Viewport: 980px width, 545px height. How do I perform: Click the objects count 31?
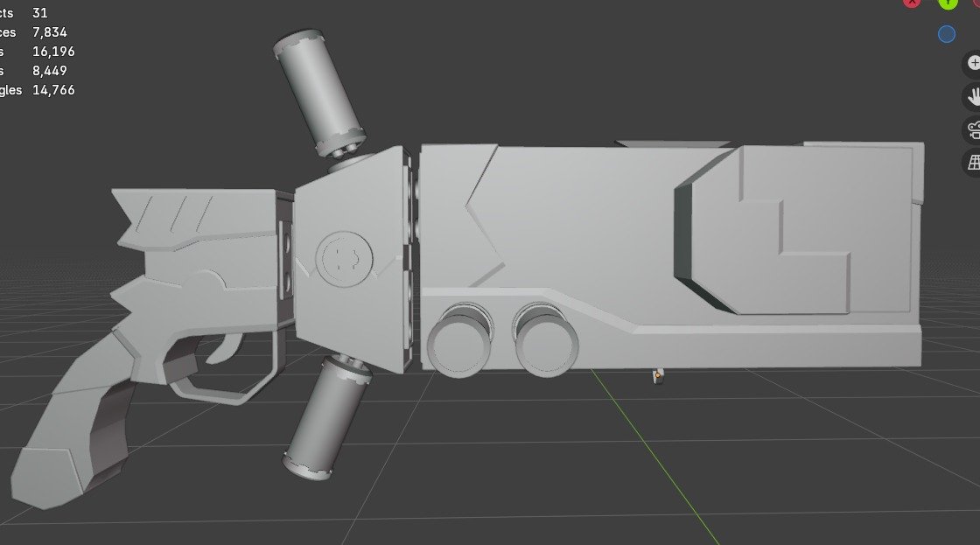tap(40, 12)
